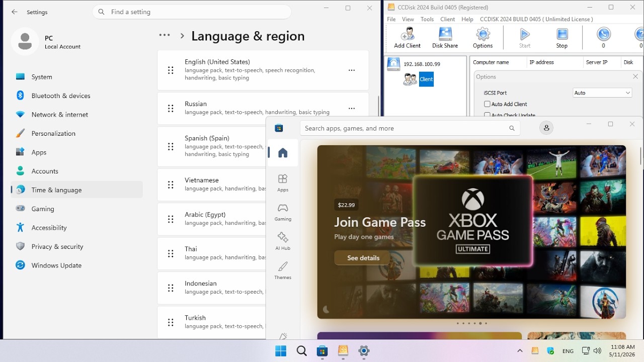
Task: Click the Windows Security tray icon
Action: coord(550,351)
